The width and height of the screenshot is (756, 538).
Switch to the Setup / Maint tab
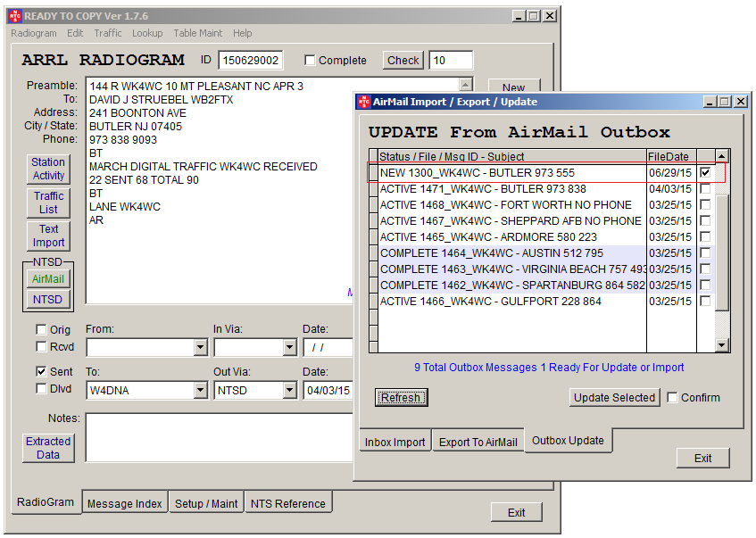[206, 503]
